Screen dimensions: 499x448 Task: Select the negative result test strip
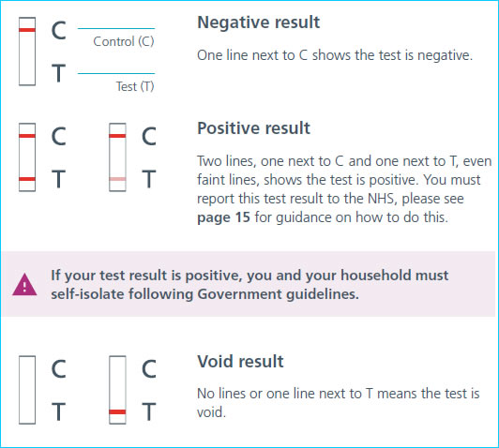click(x=27, y=52)
